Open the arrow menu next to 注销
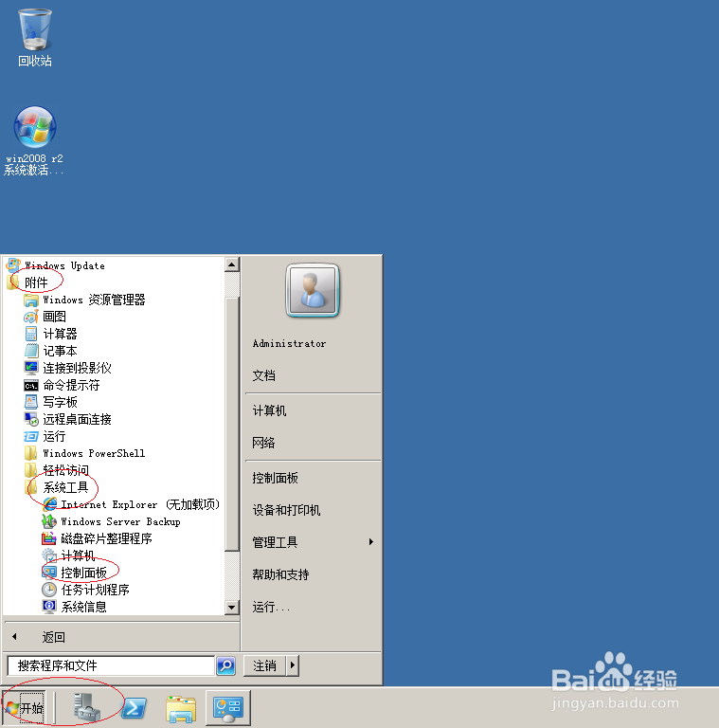The width and height of the screenshot is (719, 728). 292,665
